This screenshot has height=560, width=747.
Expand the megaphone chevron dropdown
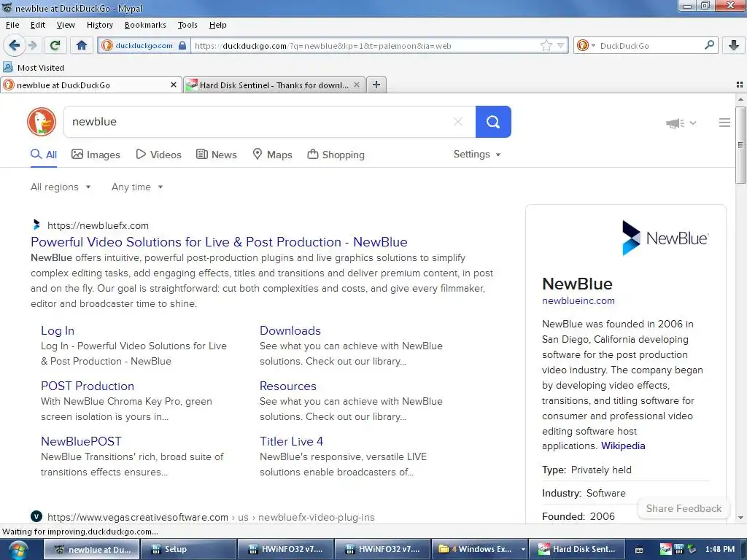(x=693, y=123)
